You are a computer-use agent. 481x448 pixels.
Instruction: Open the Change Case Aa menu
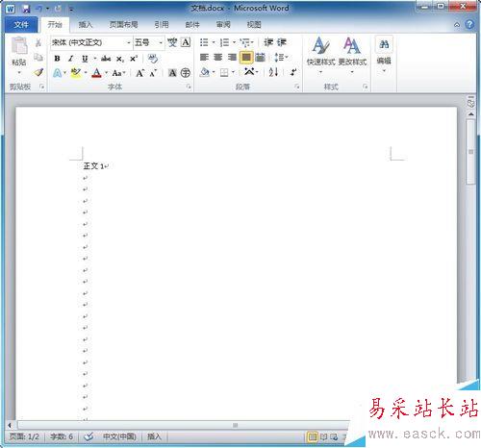(x=118, y=73)
